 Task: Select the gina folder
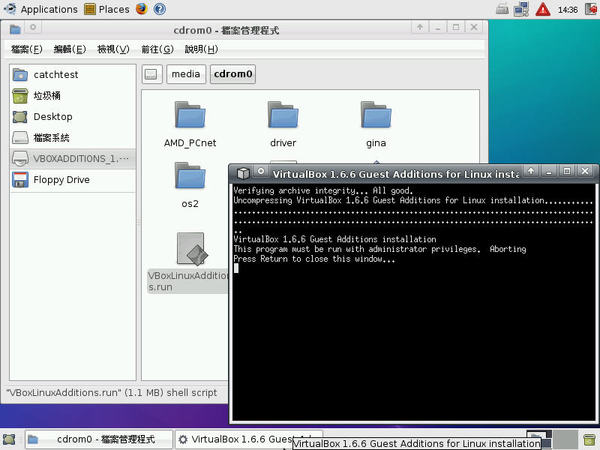(x=376, y=124)
